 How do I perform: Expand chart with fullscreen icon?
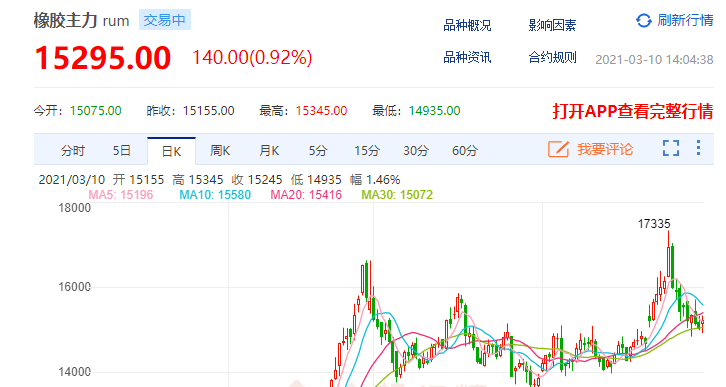tap(671, 148)
